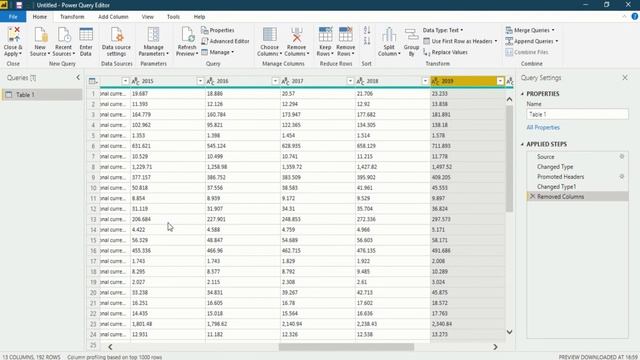Switch to the Transform tab
640x360 pixels.
[x=72, y=17]
